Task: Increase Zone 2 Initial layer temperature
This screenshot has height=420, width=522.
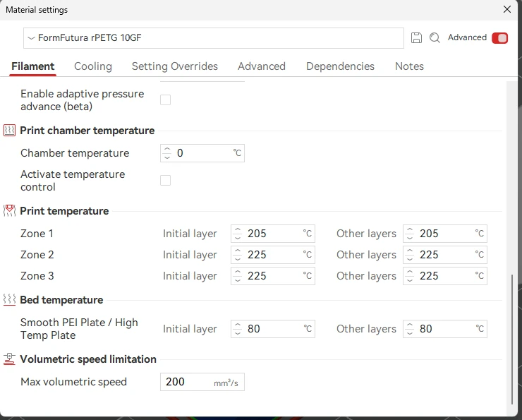Action: (x=237, y=251)
